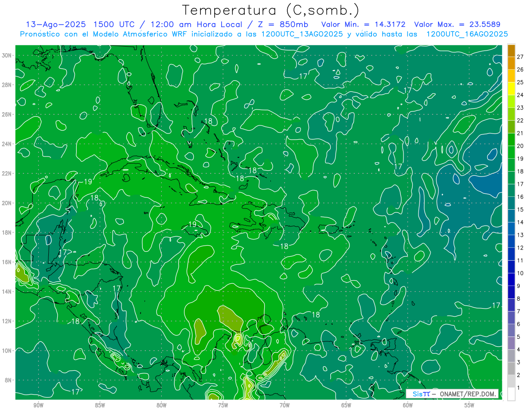Click legend value '12'
This screenshot has width=532, height=411.
coord(520,248)
